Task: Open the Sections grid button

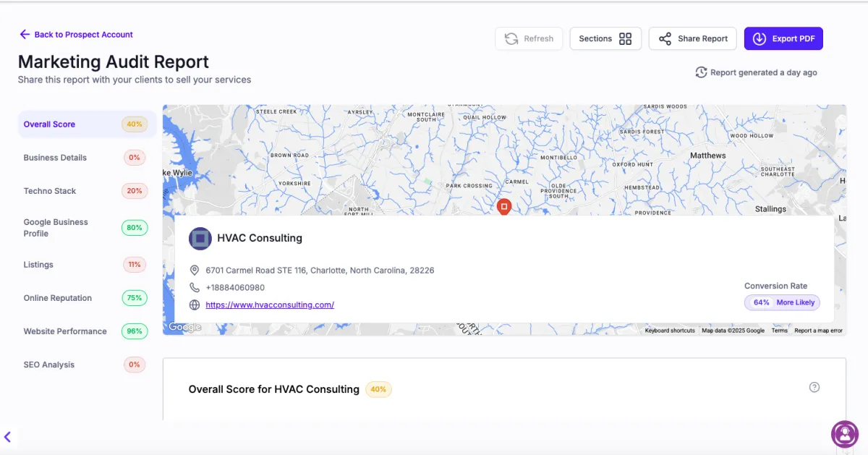Action: [x=605, y=38]
